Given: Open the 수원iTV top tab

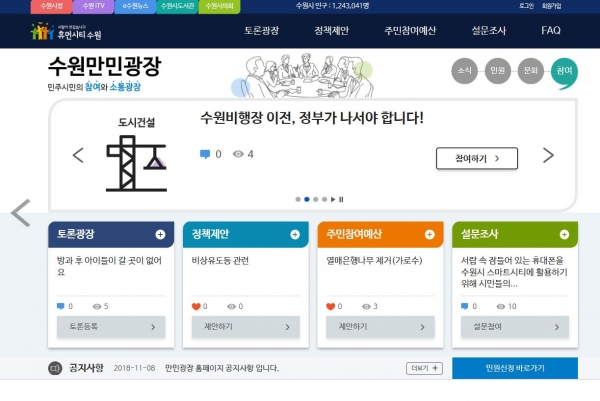Looking at the screenshot, I should tap(93, 6).
